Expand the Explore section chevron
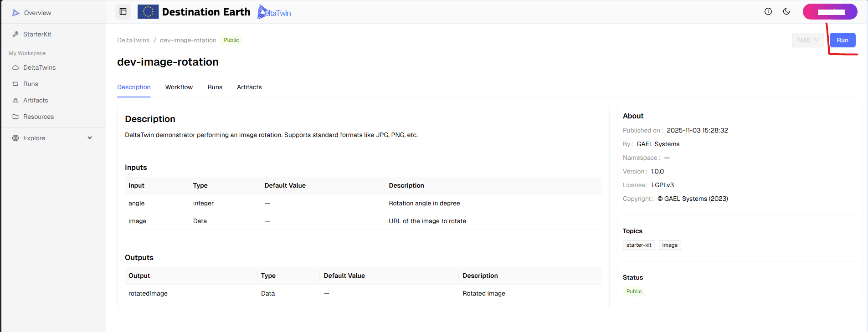The height and width of the screenshot is (332, 868). pos(90,138)
